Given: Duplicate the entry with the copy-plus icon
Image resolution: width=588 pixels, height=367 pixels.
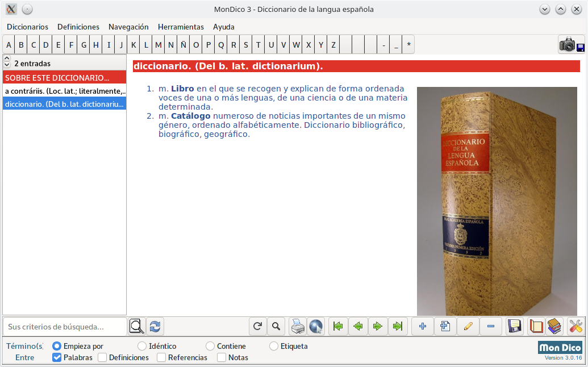Looking at the screenshot, I should click(x=445, y=326).
